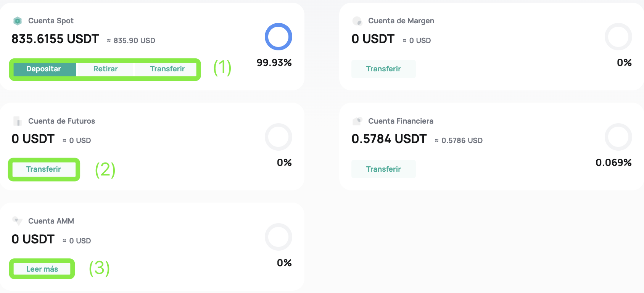
Task: Click Transferir in Cuenta Spot
Action: point(167,69)
